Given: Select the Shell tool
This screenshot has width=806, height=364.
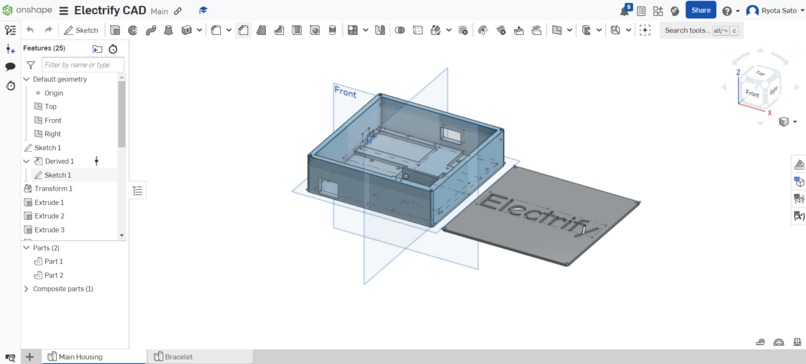Looking at the screenshot, I should click(x=297, y=30).
